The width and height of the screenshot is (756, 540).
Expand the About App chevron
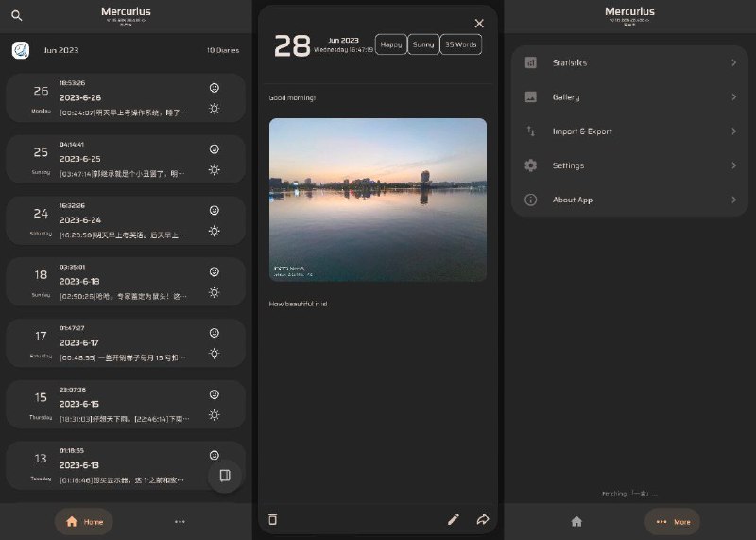coord(733,200)
